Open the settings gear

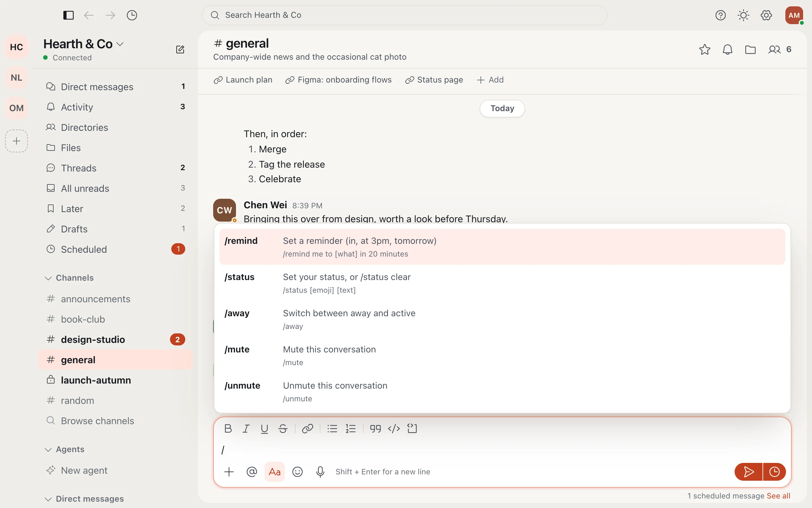(x=766, y=15)
